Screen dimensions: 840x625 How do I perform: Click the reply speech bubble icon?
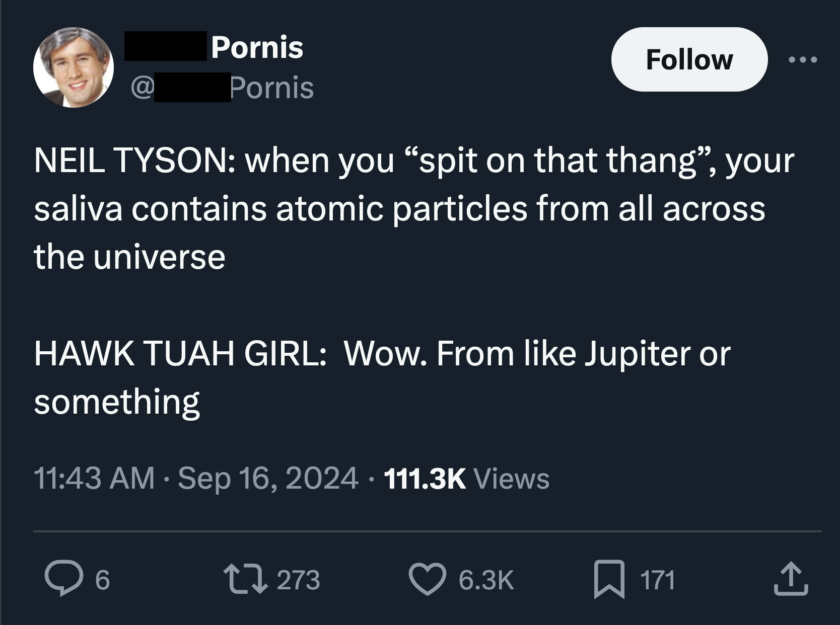[x=61, y=579]
